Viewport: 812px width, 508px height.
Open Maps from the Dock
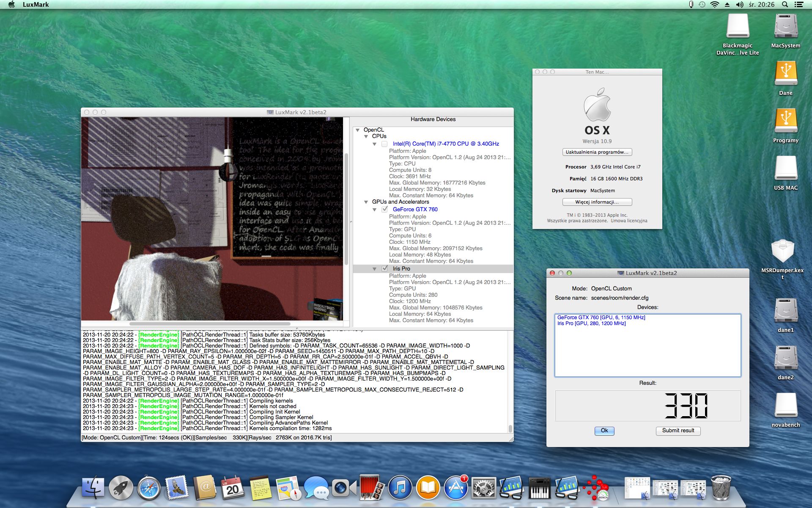[288, 488]
